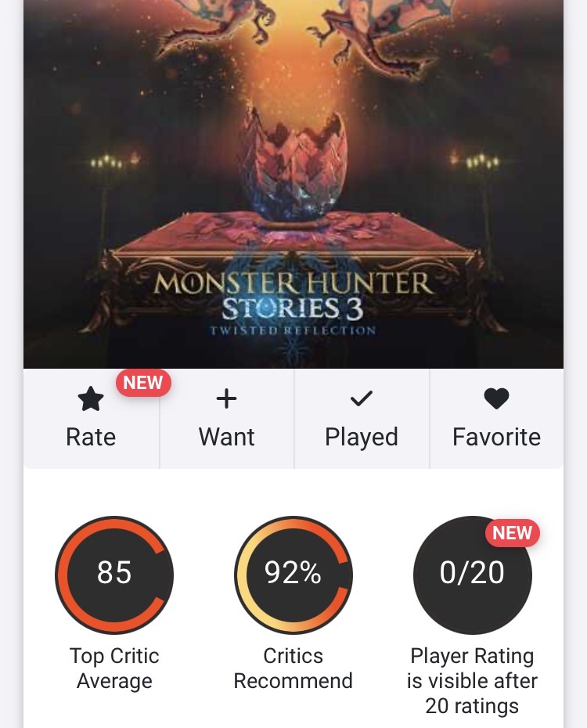Click the red NEW badge near Rate
587x728 pixels.
[x=143, y=383]
